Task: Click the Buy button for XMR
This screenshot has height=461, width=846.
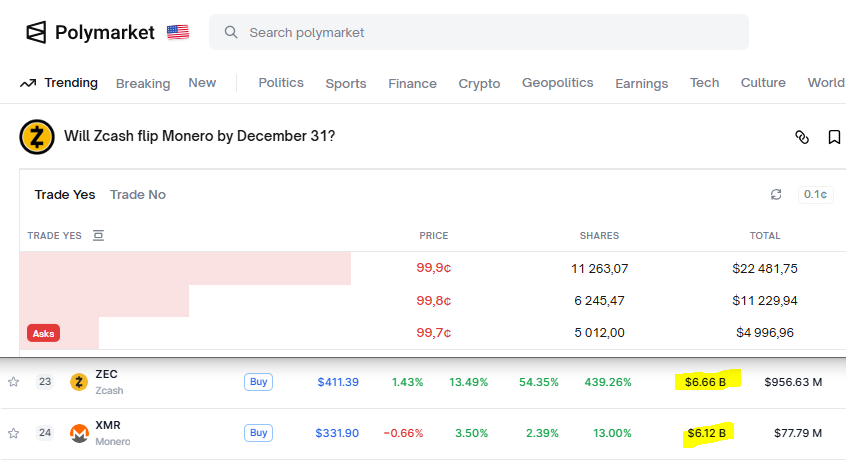Action: pyautogui.click(x=258, y=433)
